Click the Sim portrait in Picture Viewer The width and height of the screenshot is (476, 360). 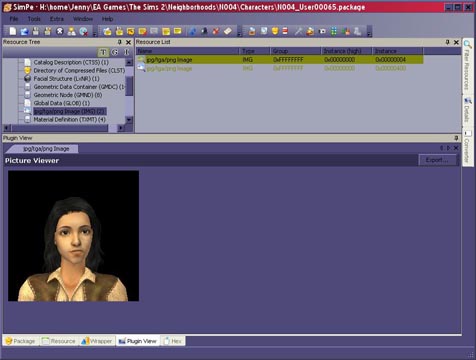tap(73, 236)
